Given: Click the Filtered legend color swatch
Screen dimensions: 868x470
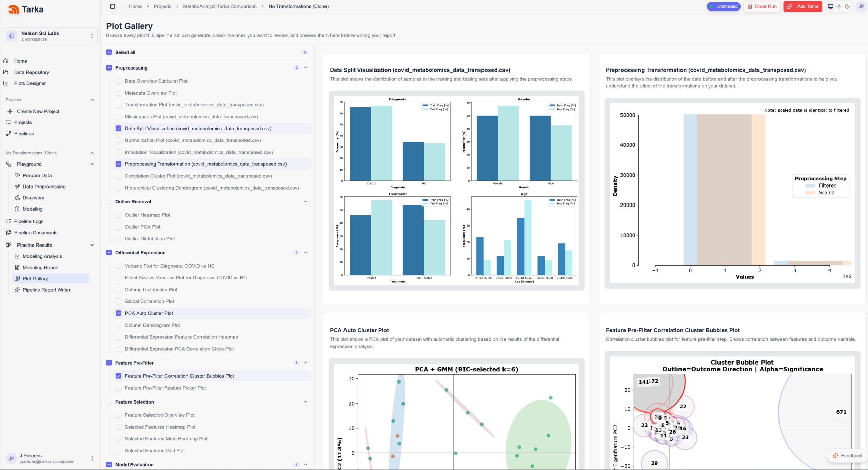Looking at the screenshot, I should (x=810, y=185).
